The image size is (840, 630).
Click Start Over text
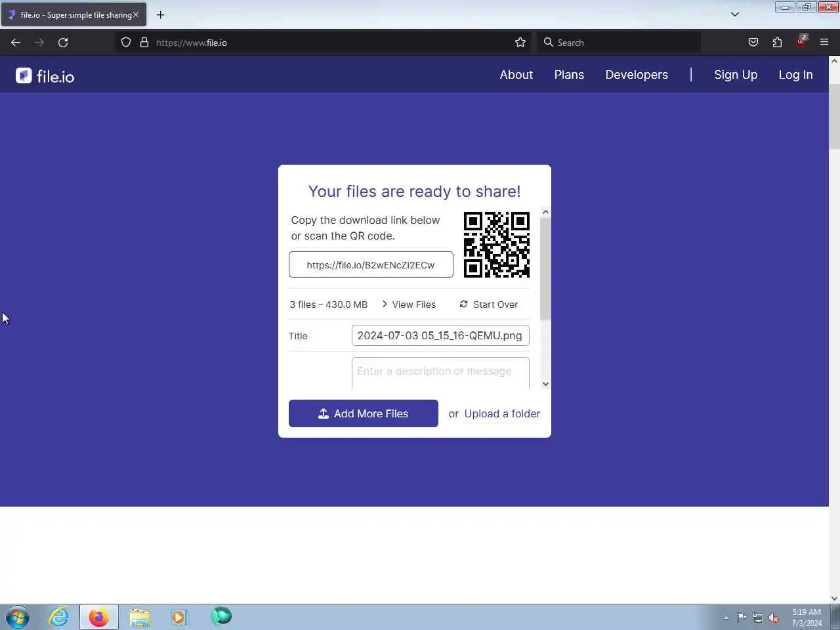[x=495, y=304]
